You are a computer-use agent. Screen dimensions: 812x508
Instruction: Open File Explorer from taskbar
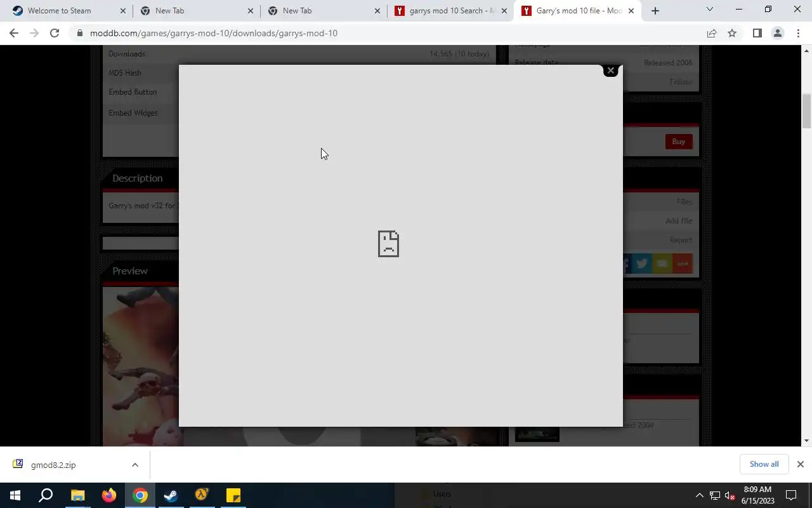pyautogui.click(x=77, y=495)
